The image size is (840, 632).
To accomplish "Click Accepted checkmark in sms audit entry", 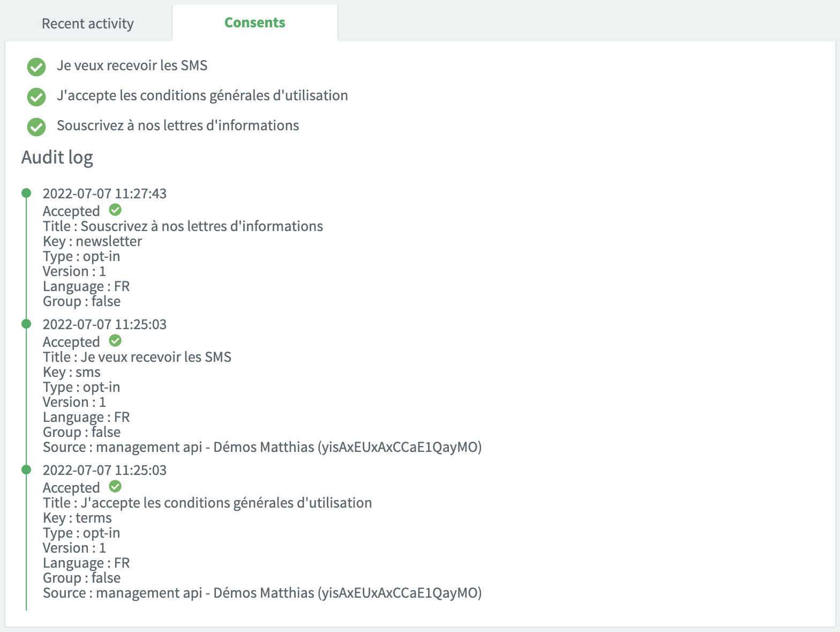I will click(x=115, y=340).
